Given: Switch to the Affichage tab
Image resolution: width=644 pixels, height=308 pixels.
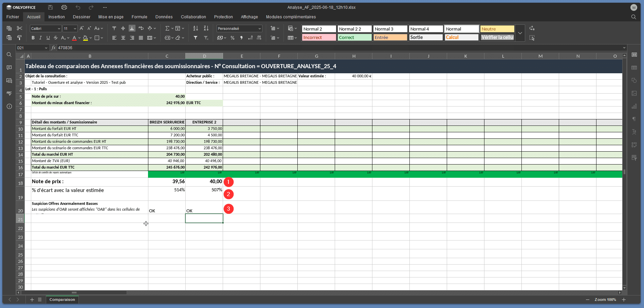Looking at the screenshot, I should pyautogui.click(x=249, y=17).
